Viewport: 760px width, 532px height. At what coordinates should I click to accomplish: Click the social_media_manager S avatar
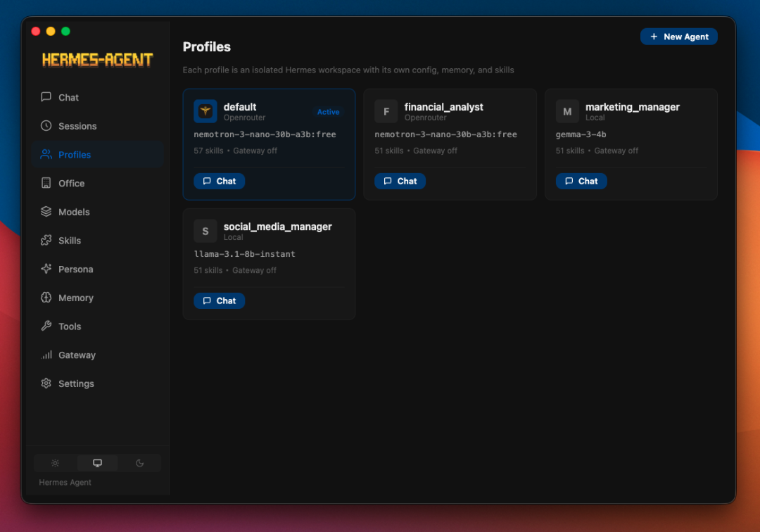(x=205, y=231)
